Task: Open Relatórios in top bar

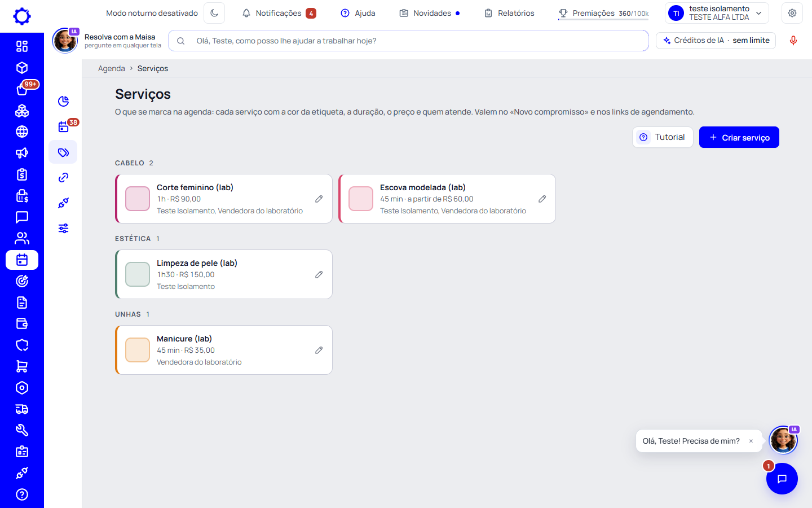Action: (509, 13)
